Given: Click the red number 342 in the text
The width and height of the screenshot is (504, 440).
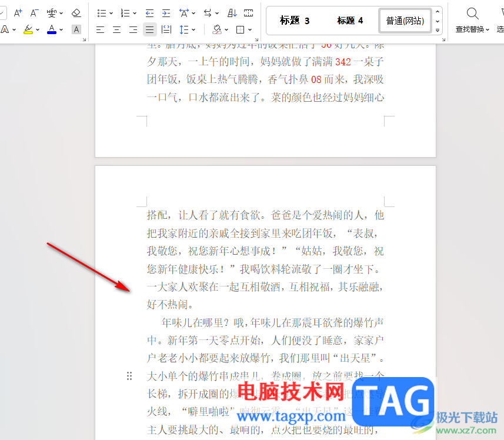Looking at the screenshot, I should click(343, 62).
